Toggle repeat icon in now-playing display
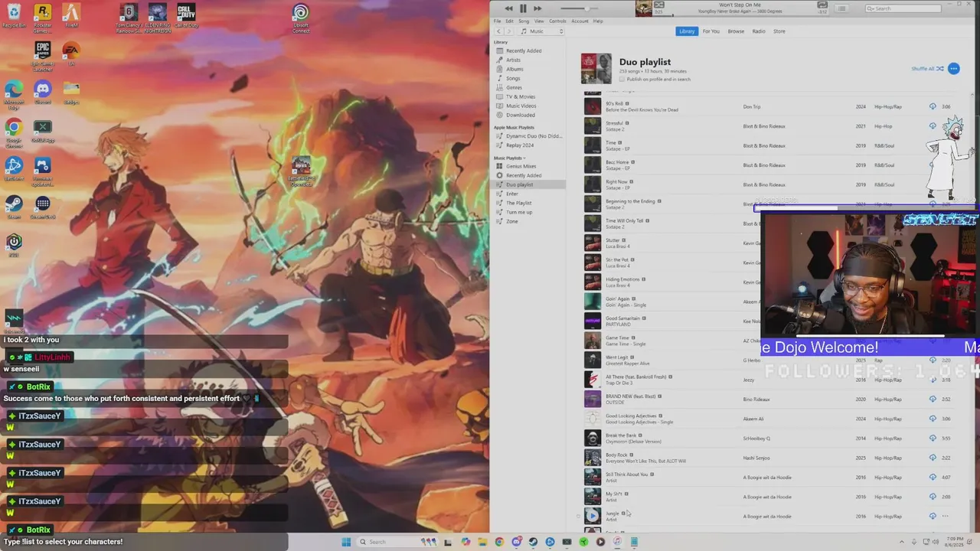 [x=822, y=5]
